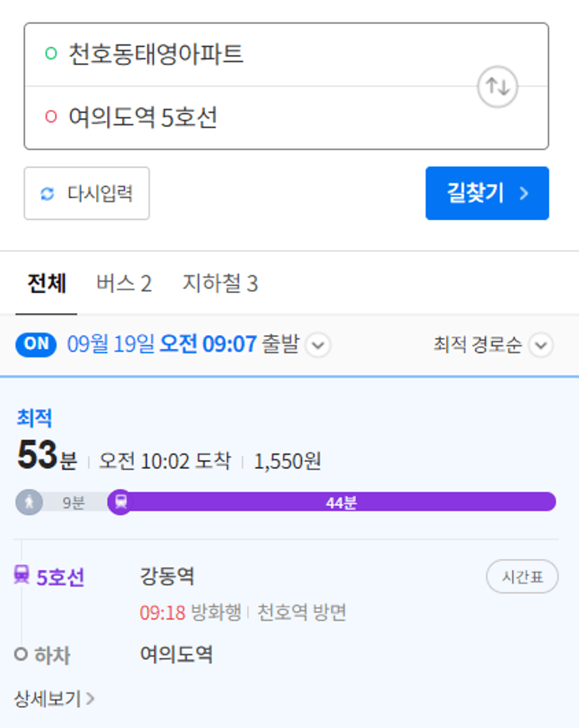Expand the departure time dropdown arrow
Viewport: 579px width, 728px height.
click(x=318, y=345)
